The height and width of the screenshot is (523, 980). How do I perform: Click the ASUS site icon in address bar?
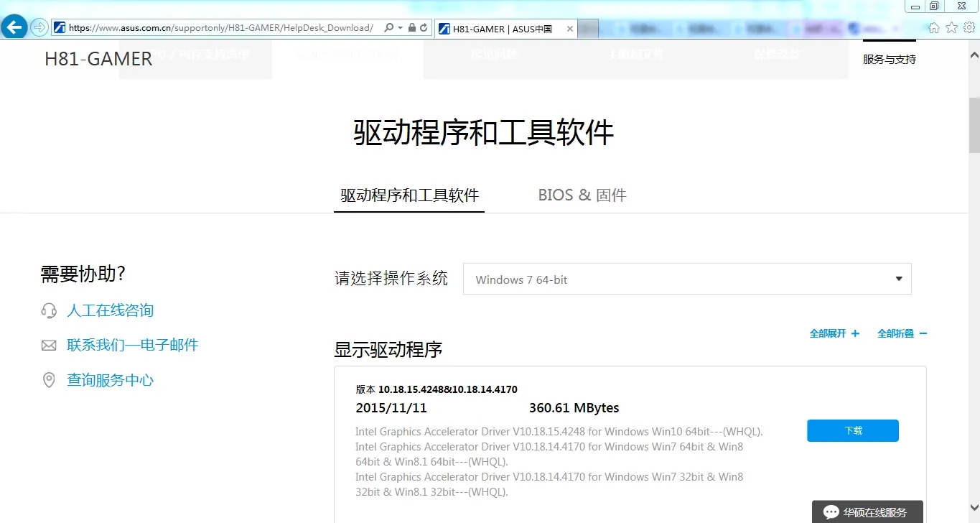point(60,28)
